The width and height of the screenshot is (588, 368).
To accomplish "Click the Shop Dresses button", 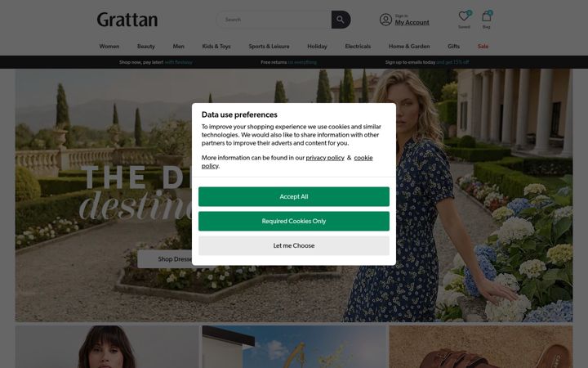I will [x=165, y=259].
